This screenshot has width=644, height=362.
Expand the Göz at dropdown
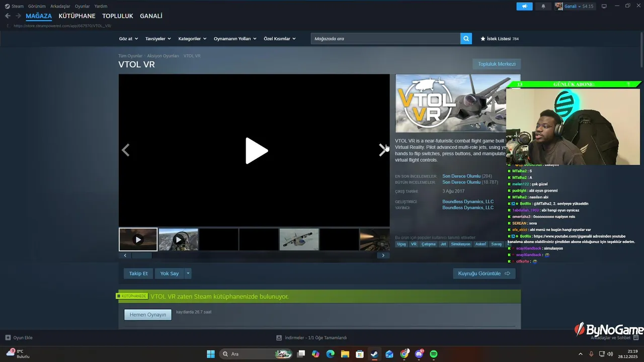(x=128, y=39)
